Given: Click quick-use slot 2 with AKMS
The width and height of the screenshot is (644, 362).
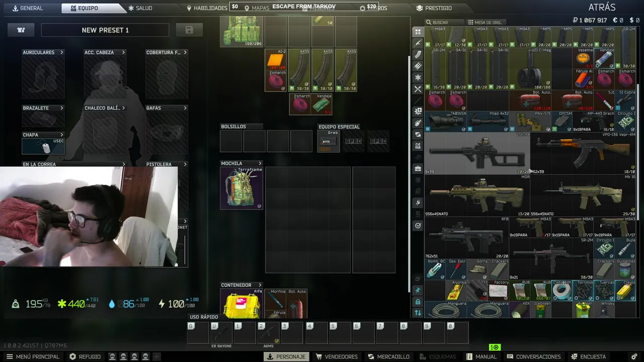Looking at the screenshot, I should click(268, 333).
